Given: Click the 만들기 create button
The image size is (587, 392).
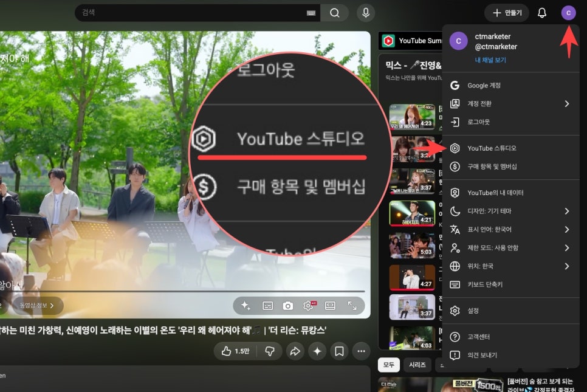Looking at the screenshot, I should tap(507, 13).
